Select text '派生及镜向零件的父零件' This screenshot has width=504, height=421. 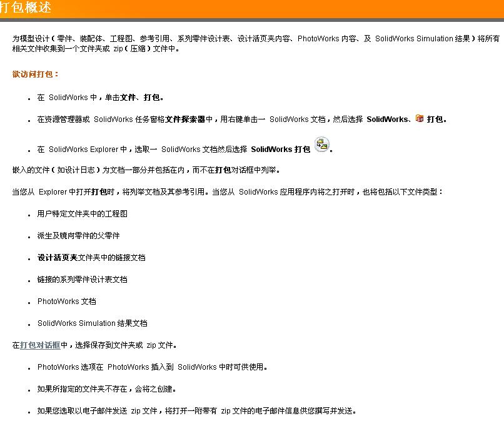[78, 236]
